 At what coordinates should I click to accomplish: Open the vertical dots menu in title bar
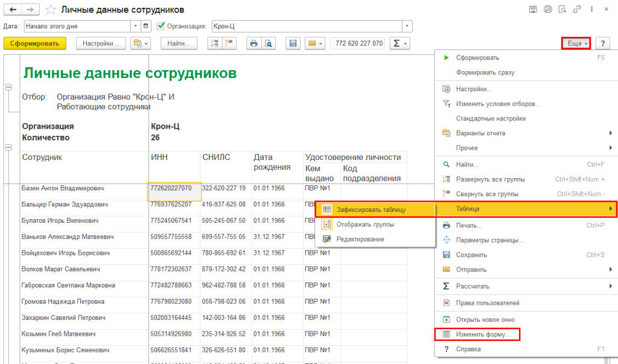point(591,10)
